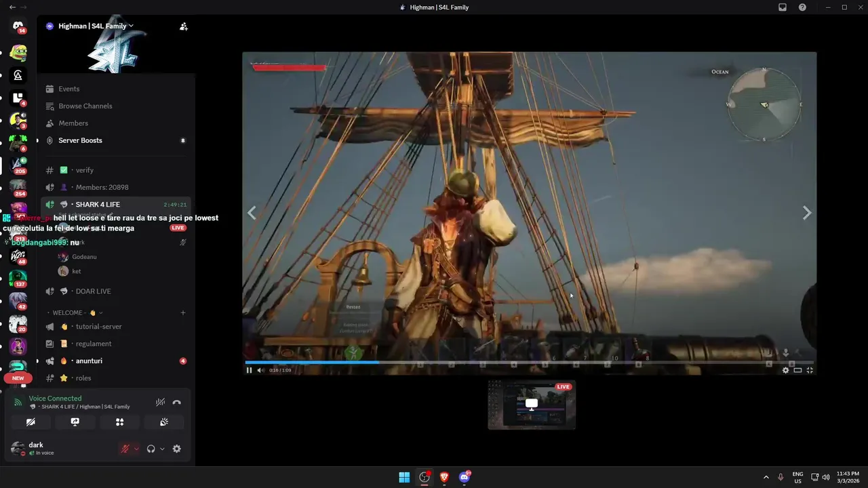
Task: Open the taskbar volume control
Action: click(826, 477)
